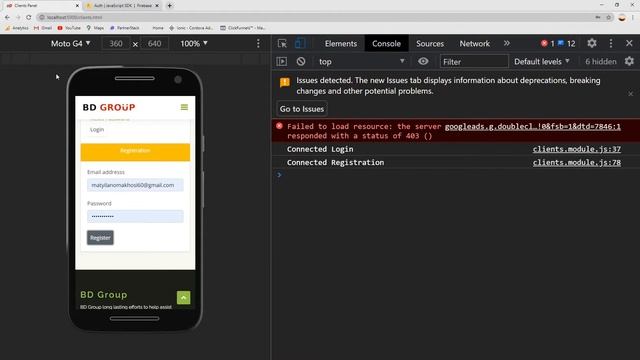Viewport: 640px width, 360px height.
Task: Go back in the browser
Action: click(x=7, y=17)
